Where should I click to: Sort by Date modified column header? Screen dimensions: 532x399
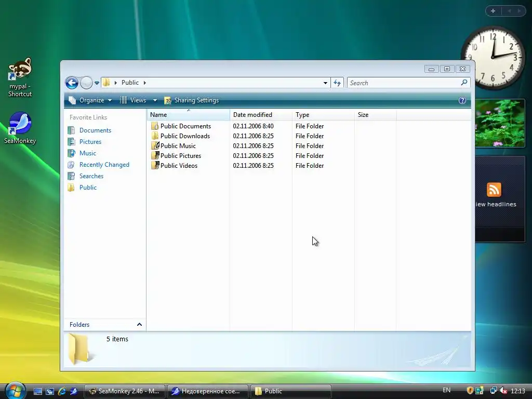(261, 115)
